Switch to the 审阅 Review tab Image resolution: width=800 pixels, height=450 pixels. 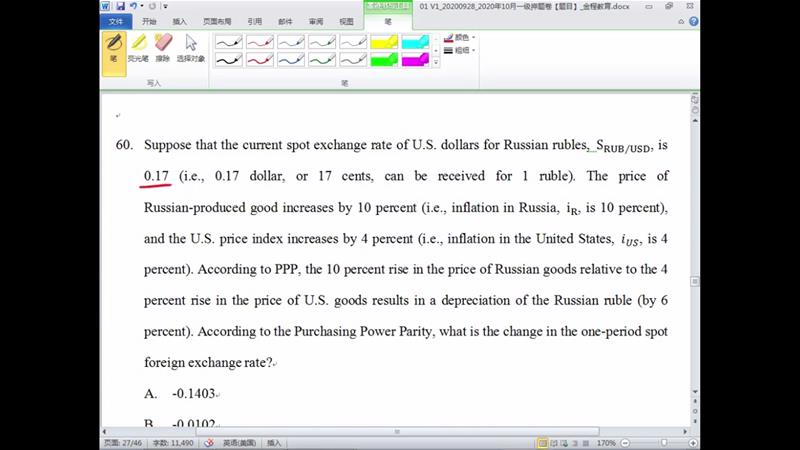click(x=315, y=20)
